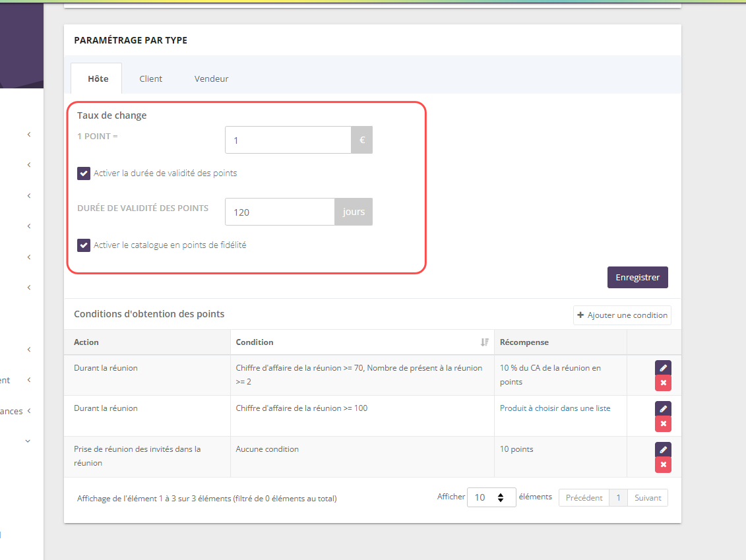Delete the first 'Durant la réunion' condition

click(x=663, y=383)
